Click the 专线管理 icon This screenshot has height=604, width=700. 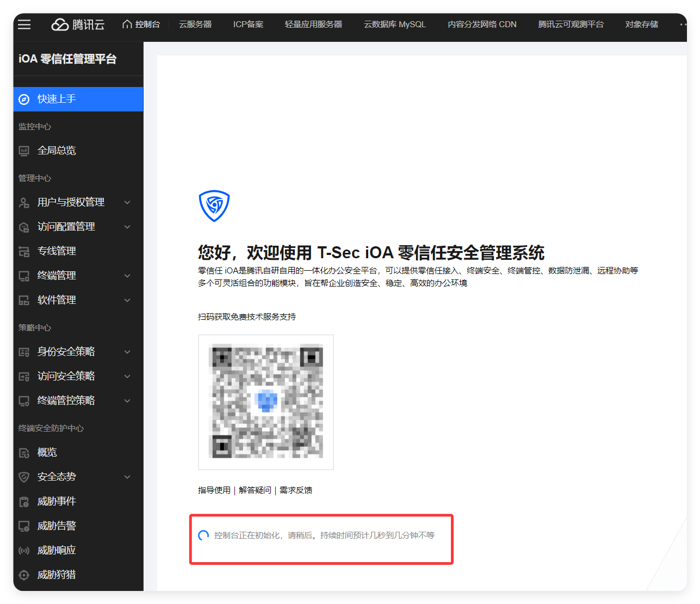point(24,251)
